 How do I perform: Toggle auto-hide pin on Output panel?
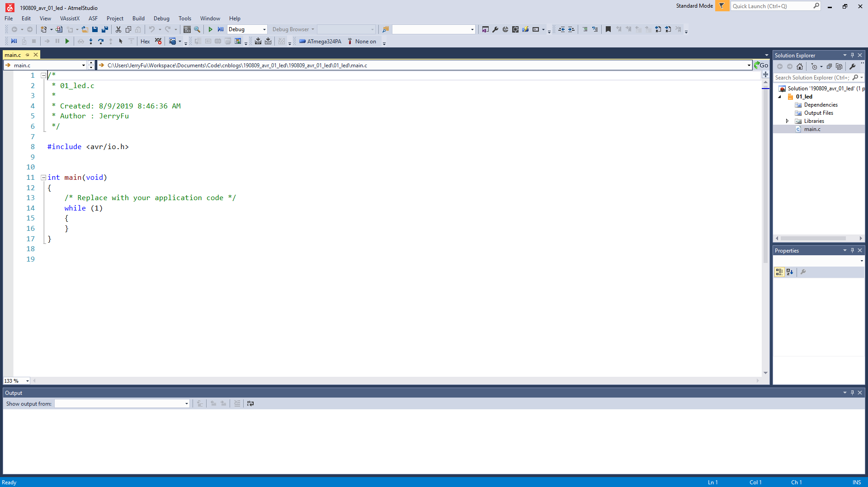pos(852,393)
